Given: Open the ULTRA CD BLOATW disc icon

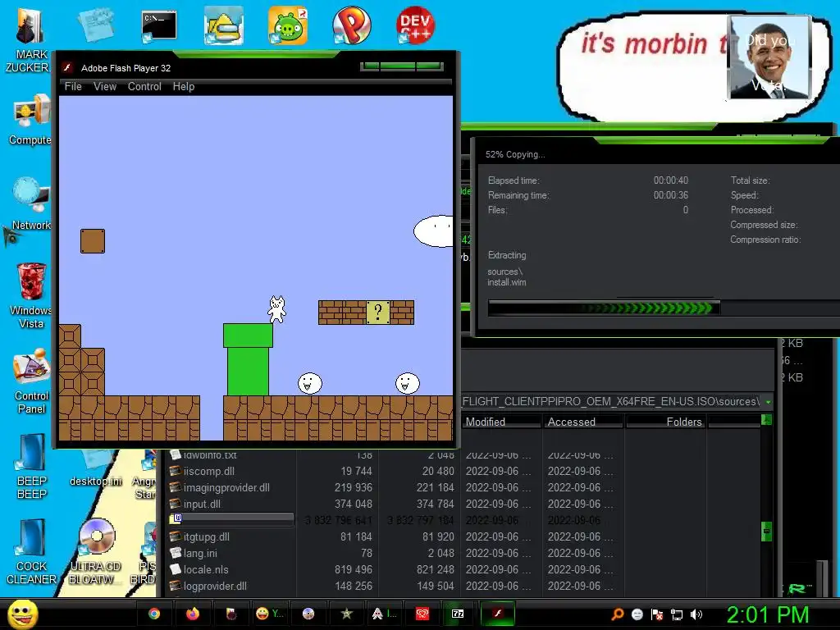Looking at the screenshot, I should (95, 552).
